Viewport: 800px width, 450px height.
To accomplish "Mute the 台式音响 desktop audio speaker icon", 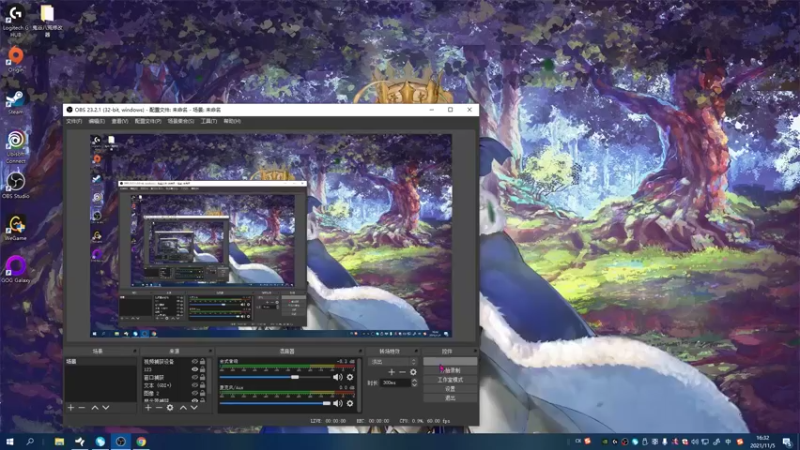I will point(337,377).
